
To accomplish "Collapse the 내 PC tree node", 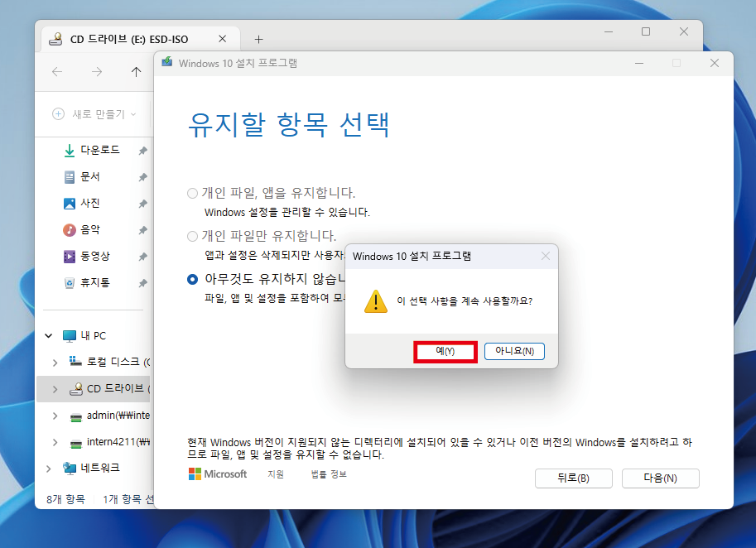I will point(49,335).
